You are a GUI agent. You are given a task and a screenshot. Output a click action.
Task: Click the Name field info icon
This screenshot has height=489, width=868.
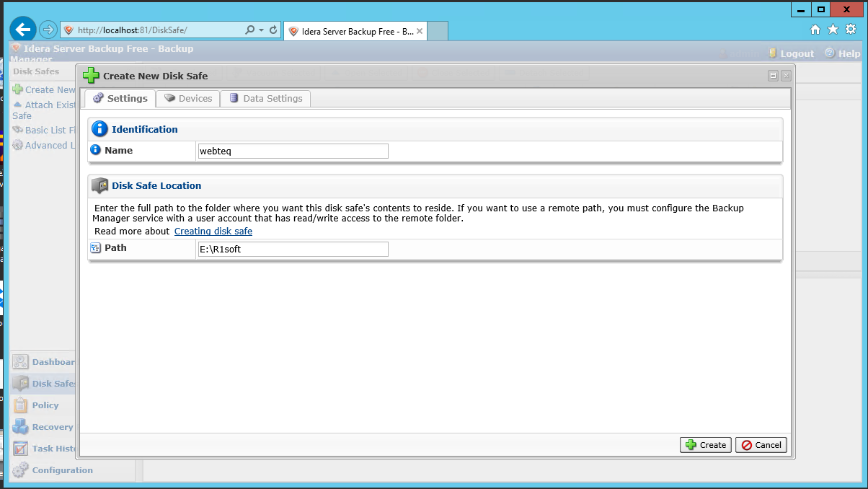[x=95, y=151]
